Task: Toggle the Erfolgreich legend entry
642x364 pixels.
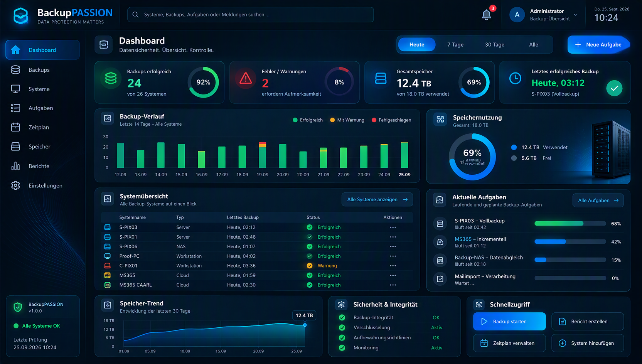Action: 308,120
